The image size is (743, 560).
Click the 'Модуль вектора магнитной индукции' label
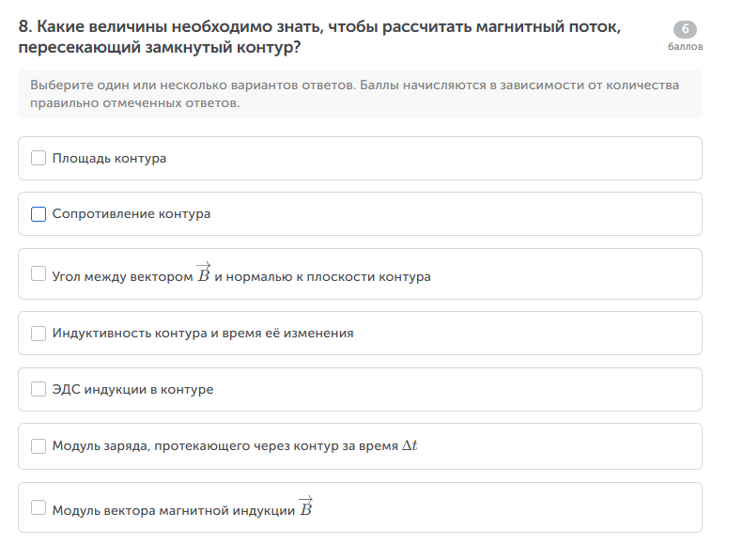coord(174,510)
